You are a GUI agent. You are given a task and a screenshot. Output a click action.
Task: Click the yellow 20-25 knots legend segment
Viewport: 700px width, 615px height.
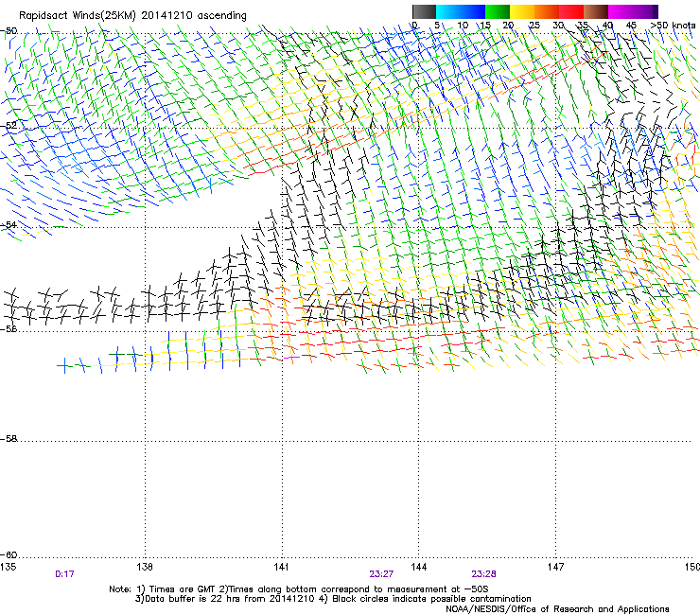tap(522, 11)
